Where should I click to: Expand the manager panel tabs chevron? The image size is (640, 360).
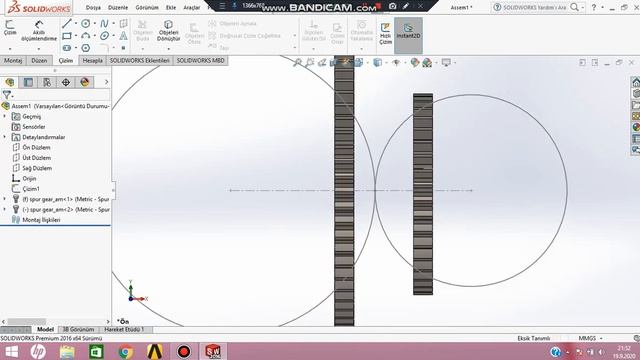click(x=107, y=82)
